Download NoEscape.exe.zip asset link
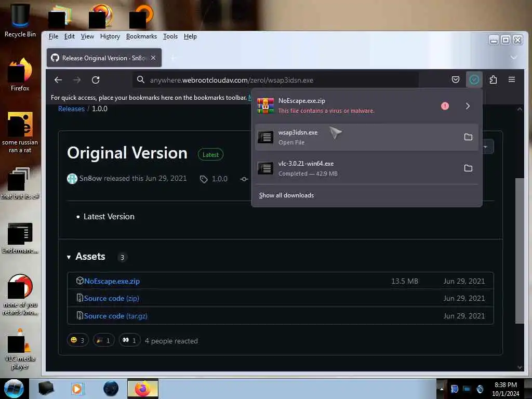532x399 pixels. click(x=112, y=281)
